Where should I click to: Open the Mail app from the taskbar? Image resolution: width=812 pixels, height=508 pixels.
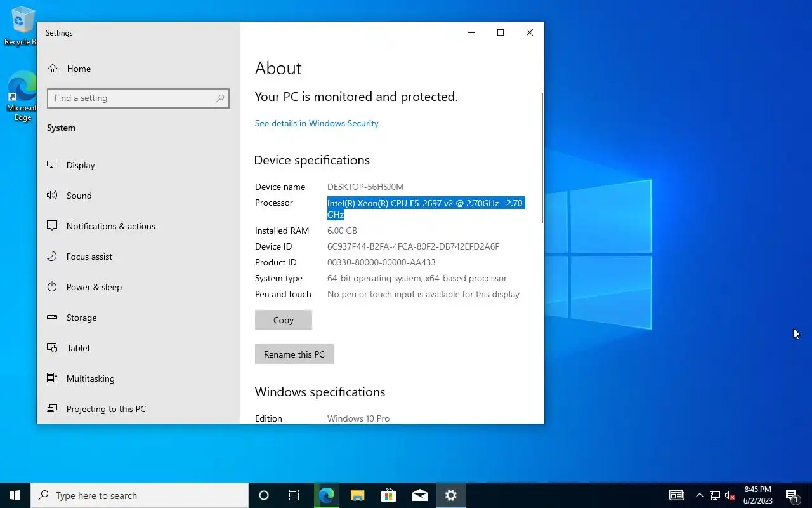(x=420, y=495)
